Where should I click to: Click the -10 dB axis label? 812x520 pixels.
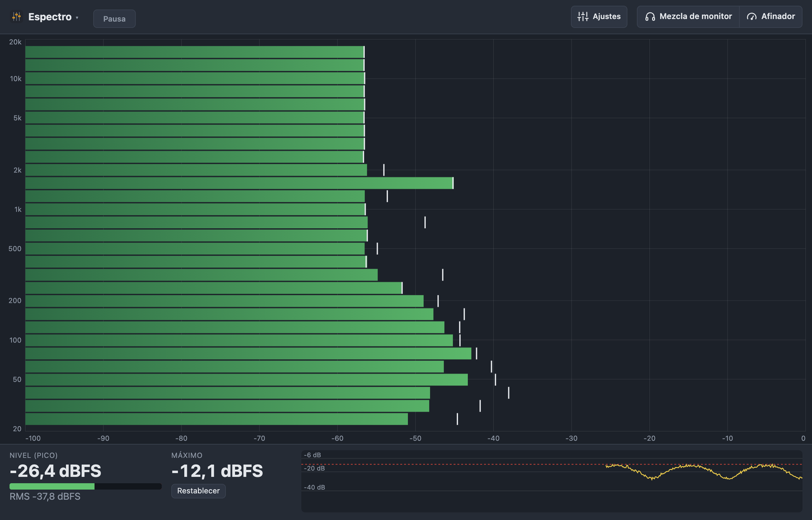coord(727,438)
